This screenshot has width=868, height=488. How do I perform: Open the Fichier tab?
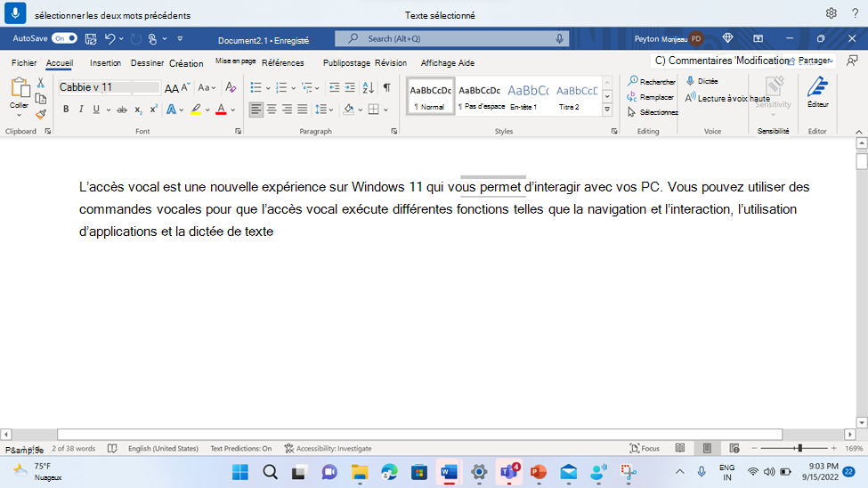tap(24, 63)
